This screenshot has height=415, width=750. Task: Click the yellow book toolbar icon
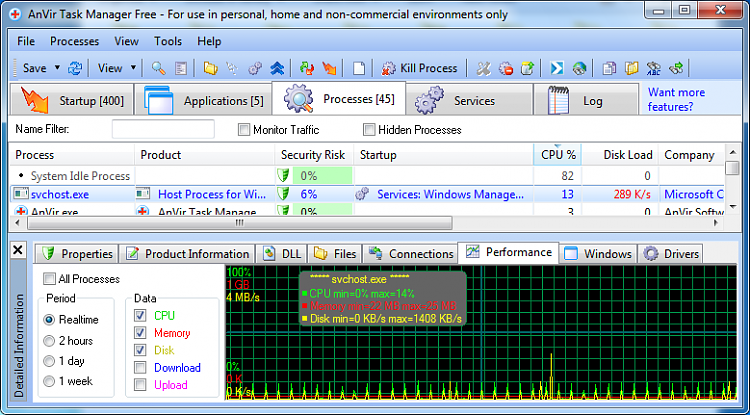(x=631, y=68)
